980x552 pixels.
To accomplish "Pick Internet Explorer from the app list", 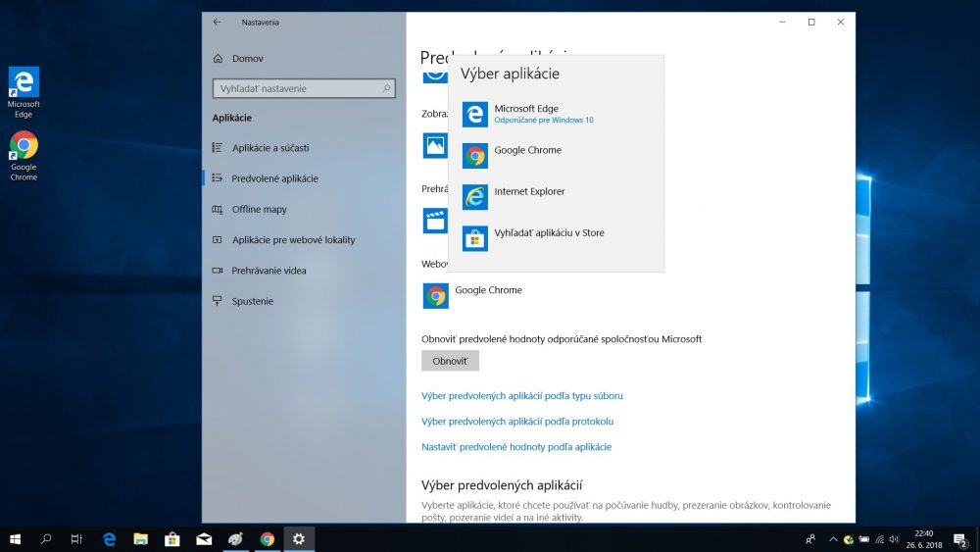I will coord(556,197).
